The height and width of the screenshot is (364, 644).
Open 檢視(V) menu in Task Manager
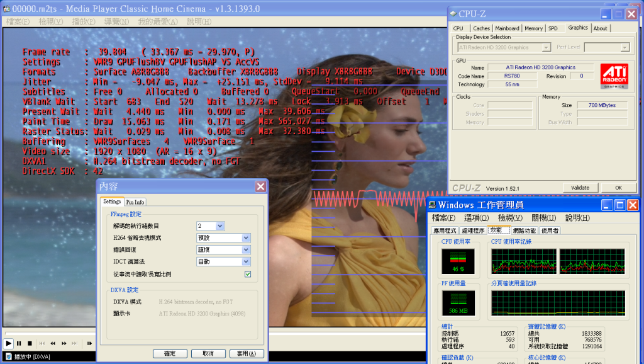pos(510,217)
